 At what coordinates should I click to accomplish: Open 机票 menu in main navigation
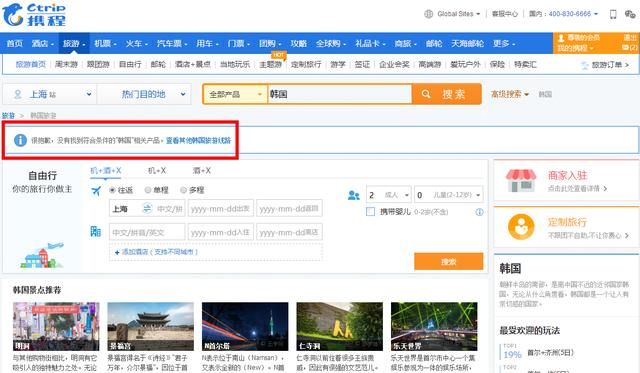(105, 43)
